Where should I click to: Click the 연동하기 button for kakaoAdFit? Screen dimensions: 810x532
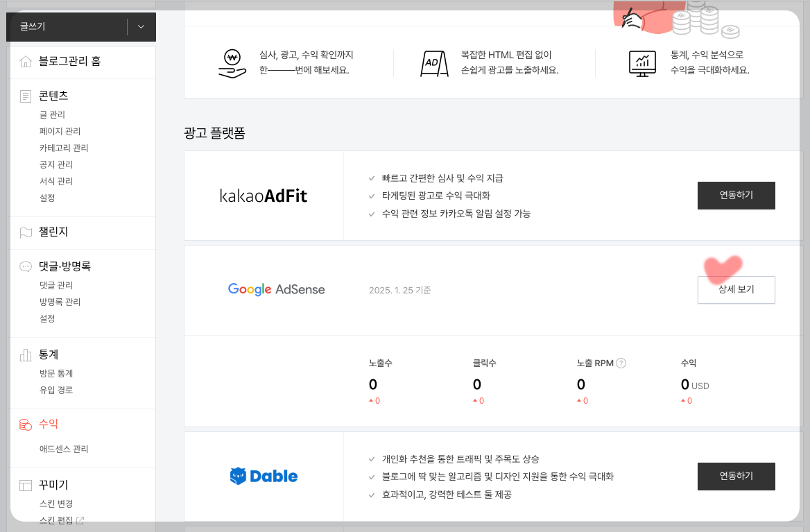click(x=736, y=195)
